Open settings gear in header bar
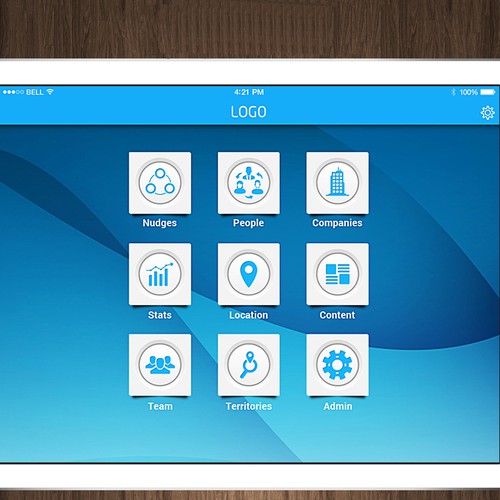This screenshot has height=500, width=500. coord(487,113)
